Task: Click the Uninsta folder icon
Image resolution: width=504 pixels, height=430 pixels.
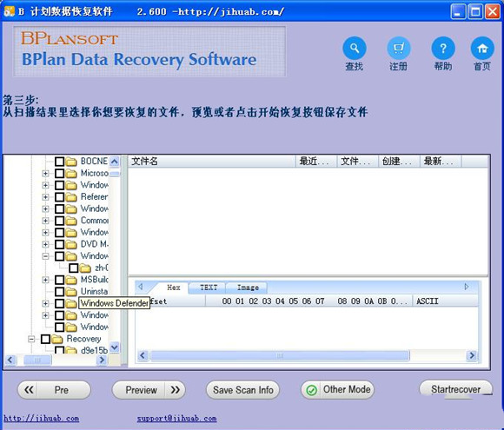Action: 71,292
